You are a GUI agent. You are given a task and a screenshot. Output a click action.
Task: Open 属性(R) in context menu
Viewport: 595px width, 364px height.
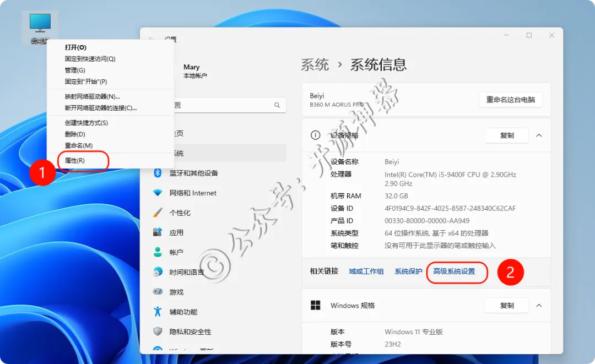point(75,160)
